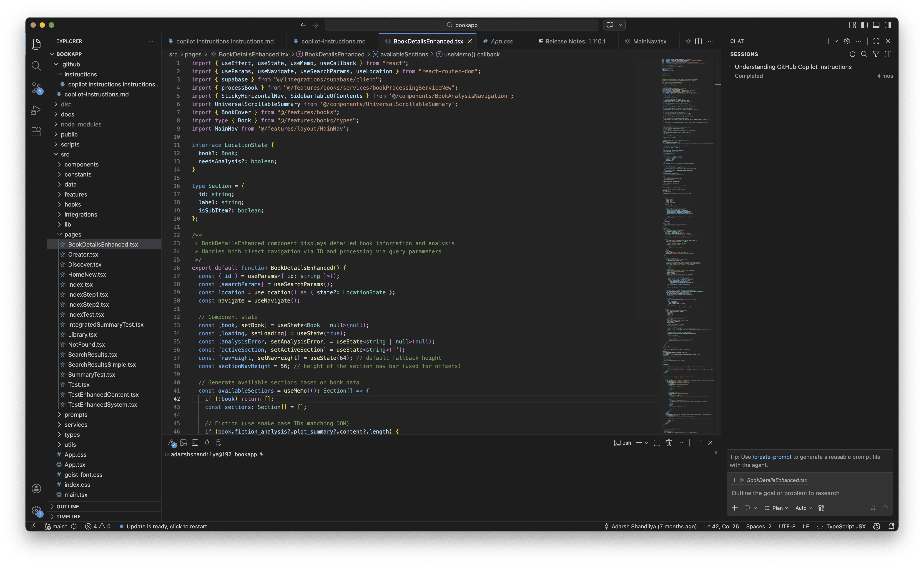The height and width of the screenshot is (565, 924).
Task: Refresh the chat sessions list
Action: [x=852, y=54]
